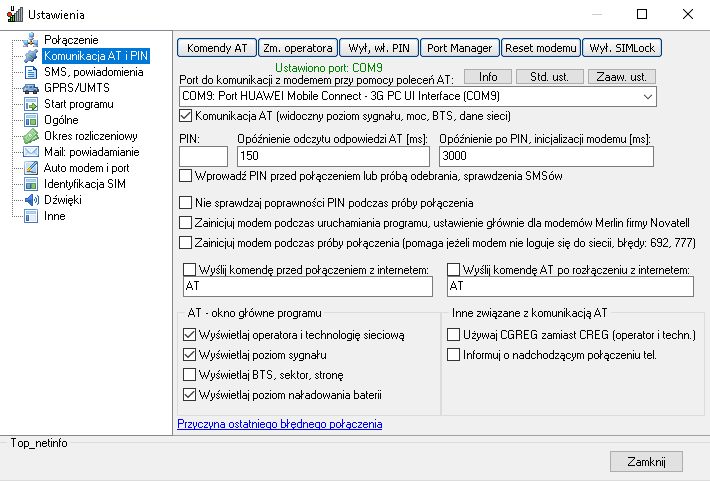This screenshot has height=481, width=710.
Task: Uncheck Wyświetlaj poziom sygnału
Action: click(x=190, y=355)
